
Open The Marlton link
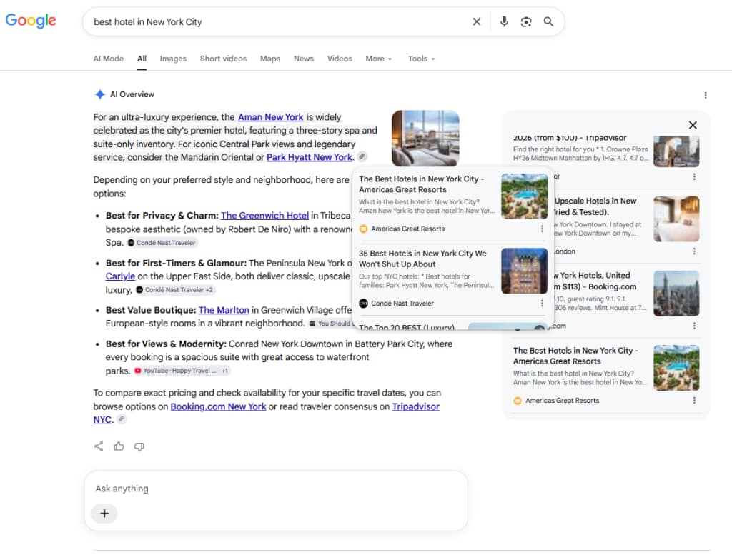coord(224,310)
